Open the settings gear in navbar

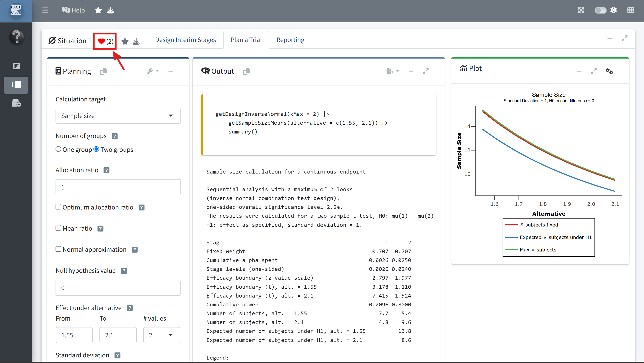(613, 10)
